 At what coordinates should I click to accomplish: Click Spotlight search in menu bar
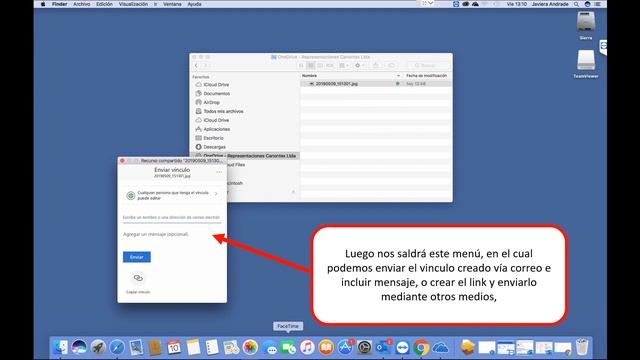pos(576,4)
